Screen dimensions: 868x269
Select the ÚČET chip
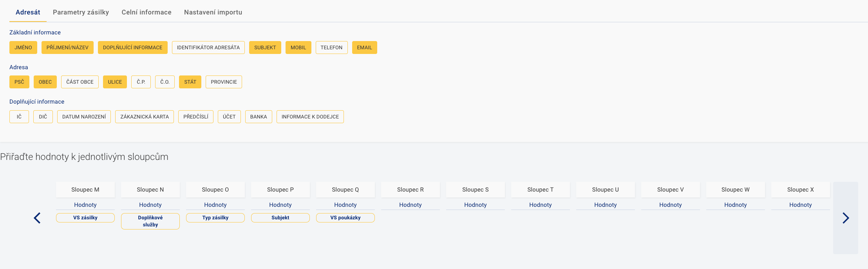click(x=229, y=117)
